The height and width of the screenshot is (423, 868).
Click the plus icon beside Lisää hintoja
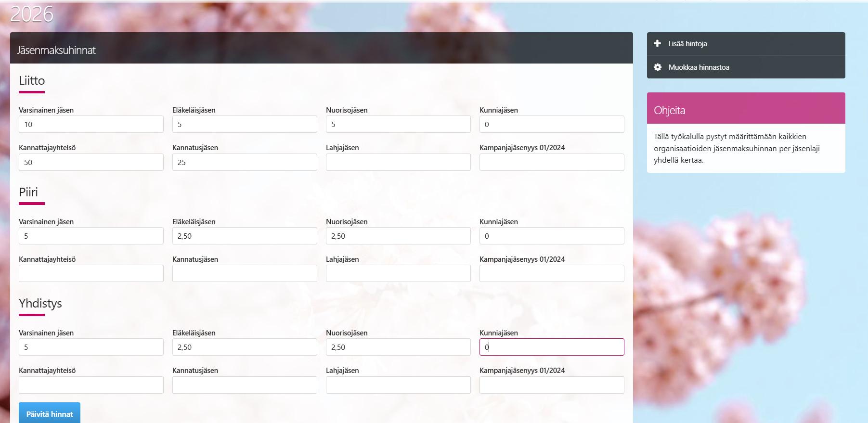point(658,44)
